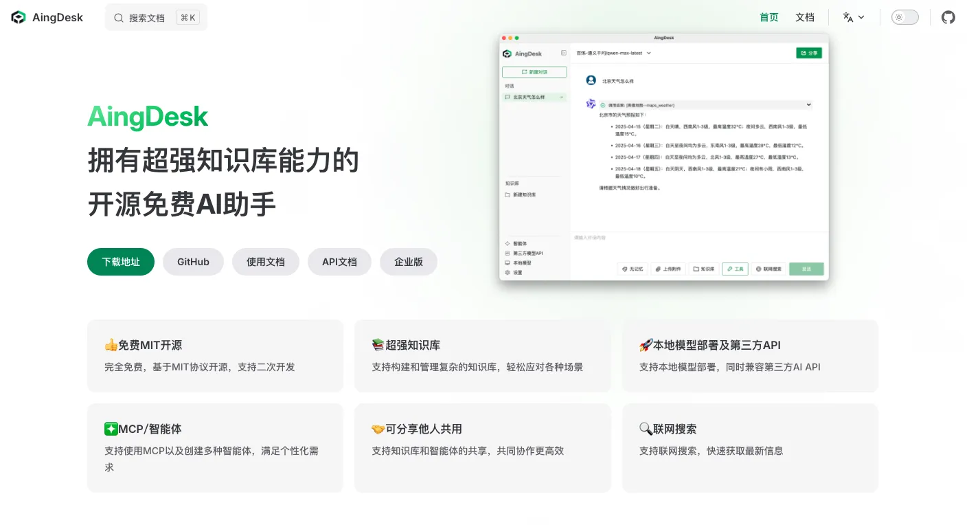This screenshot has width=980, height=525.
Task: Toggle the dark mode switch in the header
Action: coord(904,17)
